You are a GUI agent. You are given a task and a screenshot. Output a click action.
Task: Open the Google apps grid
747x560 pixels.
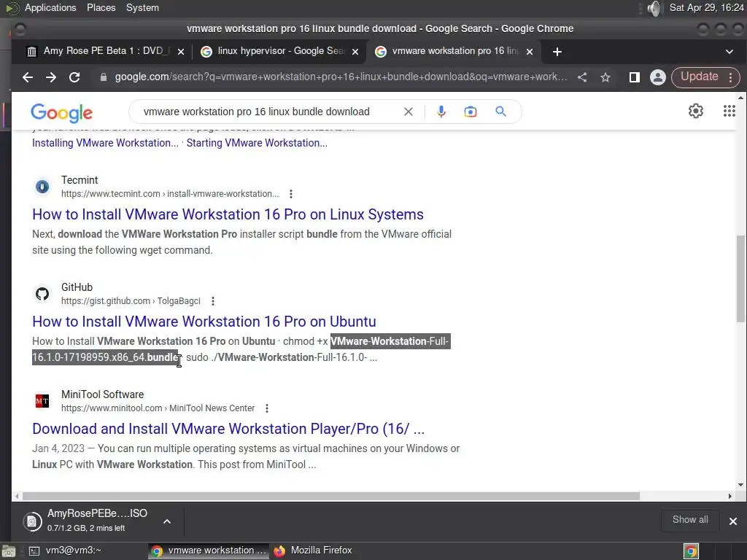coord(729,111)
